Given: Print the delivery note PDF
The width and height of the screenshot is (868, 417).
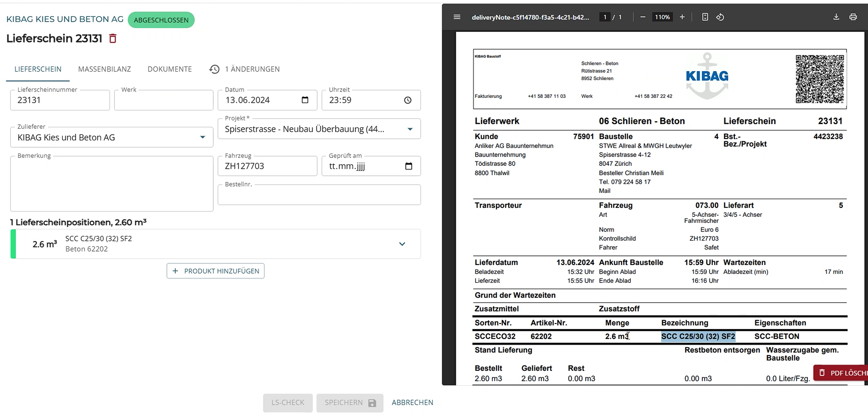Looking at the screenshot, I should tap(853, 17).
